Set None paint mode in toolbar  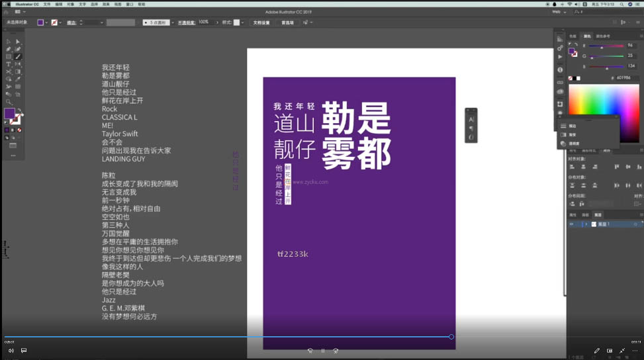click(x=19, y=130)
